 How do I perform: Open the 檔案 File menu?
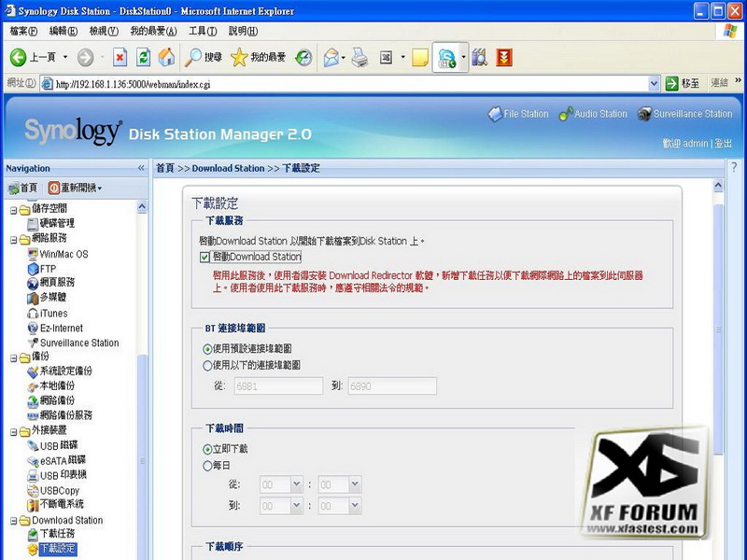coord(23,32)
